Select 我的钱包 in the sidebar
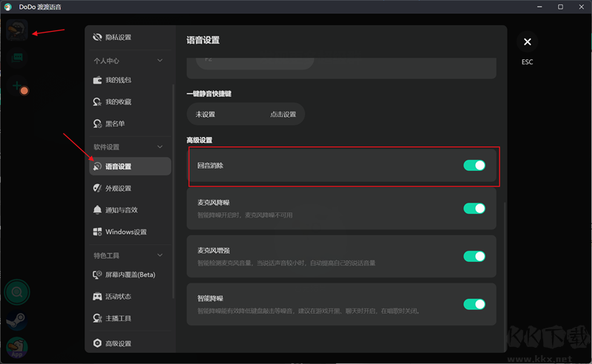The width and height of the screenshot is (592, 364). pos(130,80)
